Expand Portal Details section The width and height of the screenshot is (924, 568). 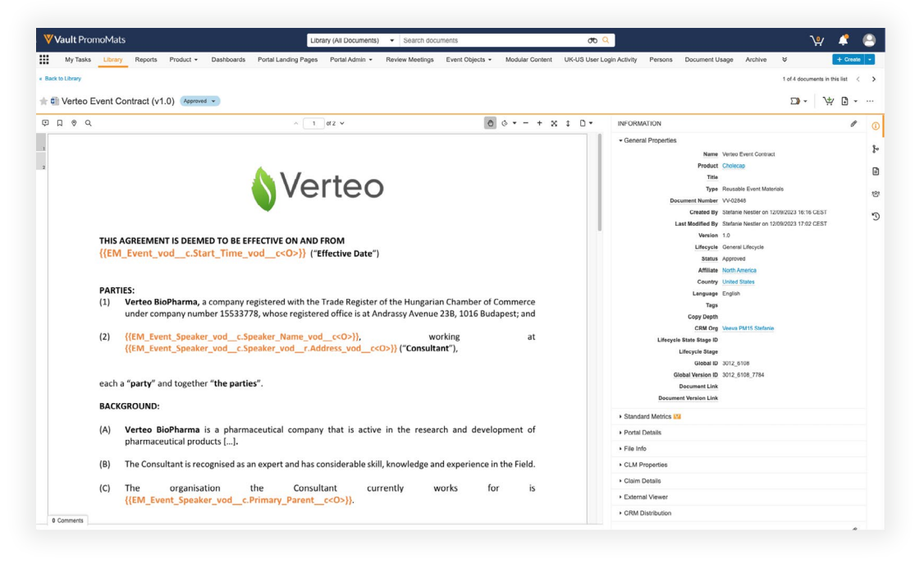tap(640, 433)
